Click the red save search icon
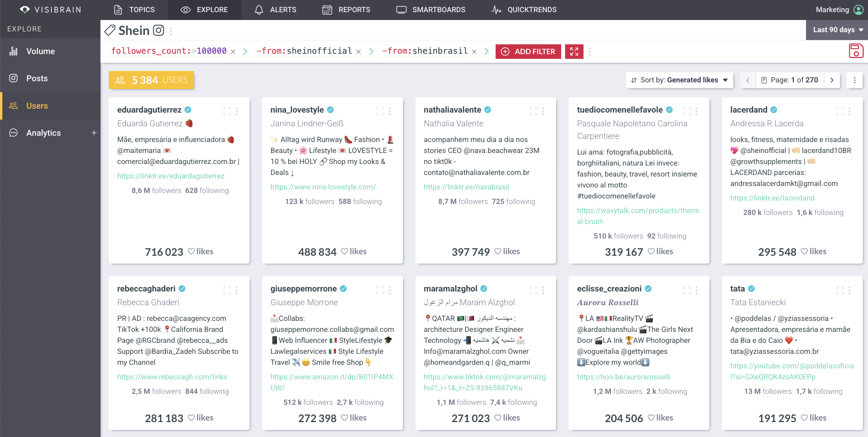 point(856,51)
